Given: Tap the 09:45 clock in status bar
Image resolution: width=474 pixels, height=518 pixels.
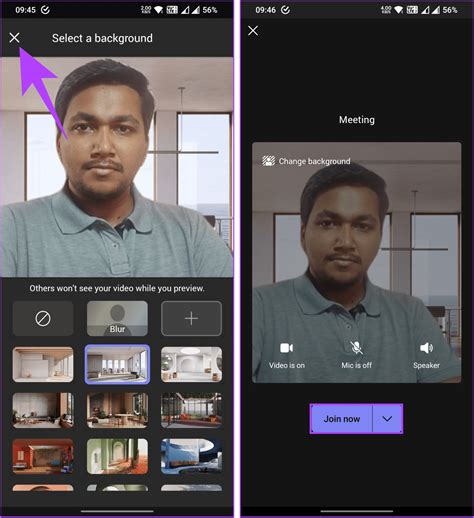Looking at the screenshot, I should (x=25, y=10).
